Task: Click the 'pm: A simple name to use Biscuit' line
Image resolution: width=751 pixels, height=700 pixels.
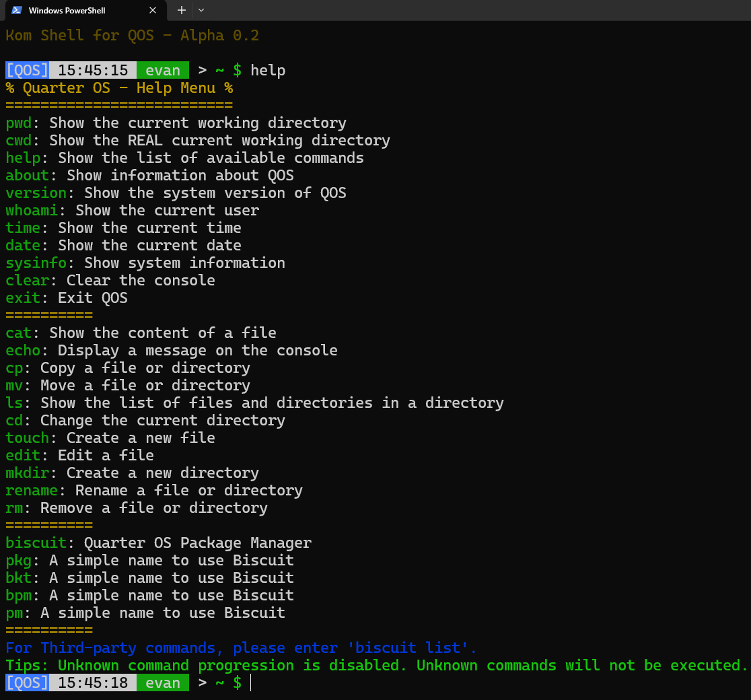Action: pos(145,612)
